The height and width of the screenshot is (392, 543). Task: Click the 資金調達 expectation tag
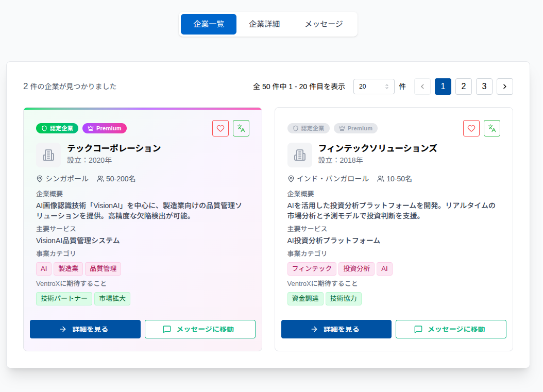click(x=306, y=298)
